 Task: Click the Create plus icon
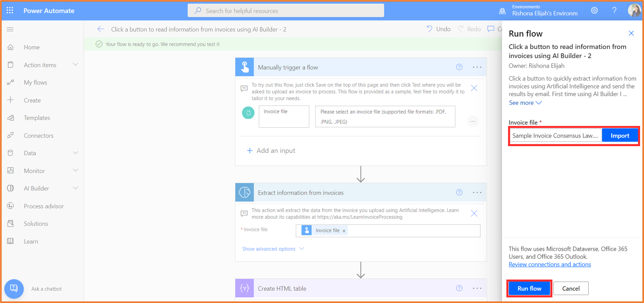[11, 100]
